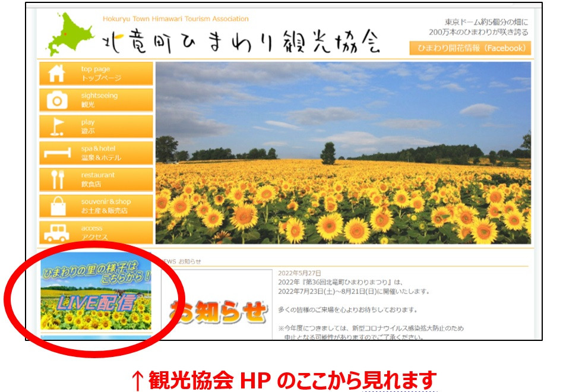This screenshot has width=563, height=392.
Task: Open the sightseeing 観光 menu label
Action: 99,100
